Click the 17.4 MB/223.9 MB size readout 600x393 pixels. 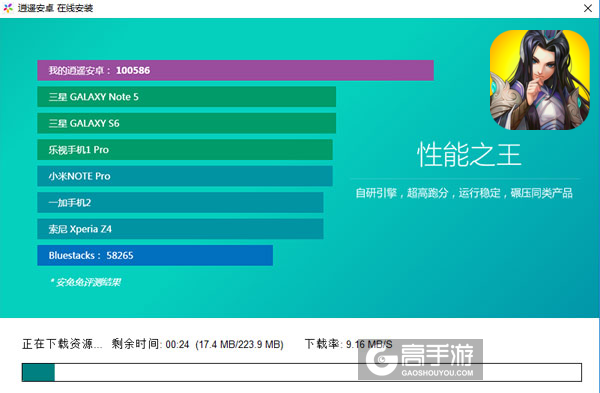point(239,344)
